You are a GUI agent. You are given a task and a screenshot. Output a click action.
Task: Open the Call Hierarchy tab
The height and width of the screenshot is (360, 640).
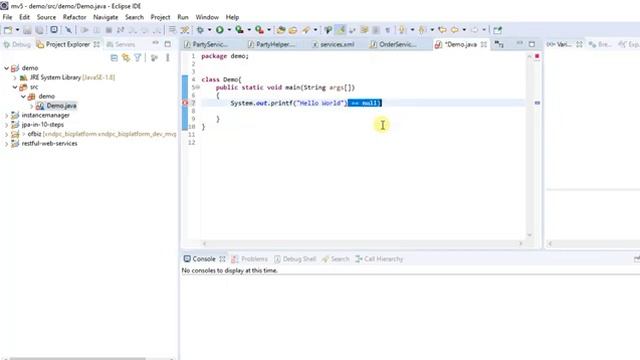click(x=379, y=259)
